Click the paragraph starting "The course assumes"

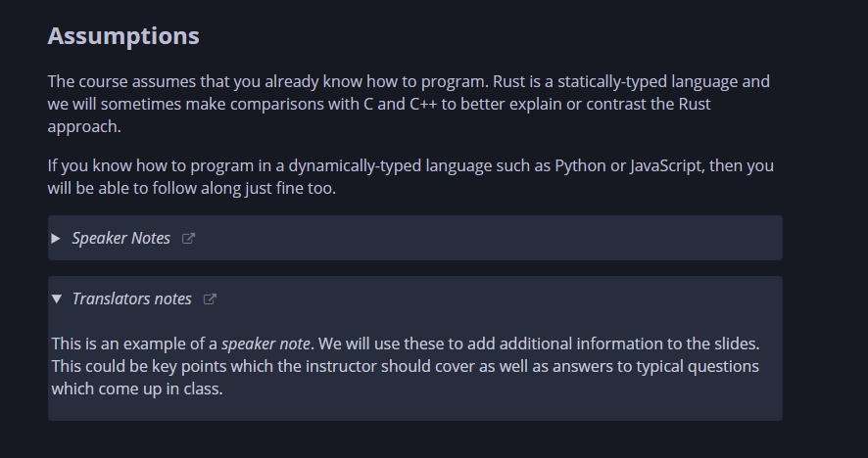tap(409, 104)
